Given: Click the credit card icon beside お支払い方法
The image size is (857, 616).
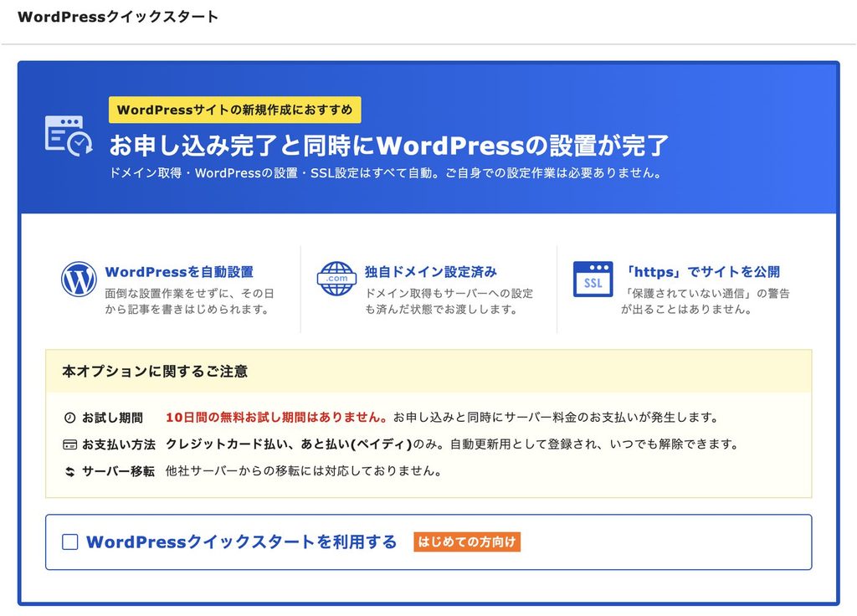Looking at the screenshot, I should point(69,445).
